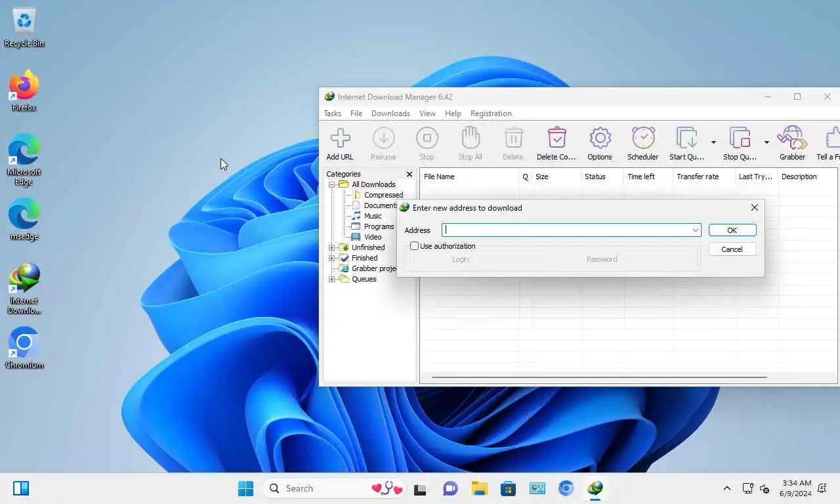The height and width of the screenshot is (504, 840).
Task: Open the Recycle Bin desktop icon
Action: click(x=24, y=28)
